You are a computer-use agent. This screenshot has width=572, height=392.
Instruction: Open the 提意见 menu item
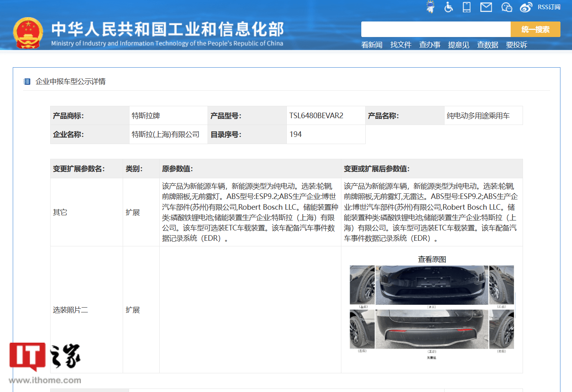(458, 45)
